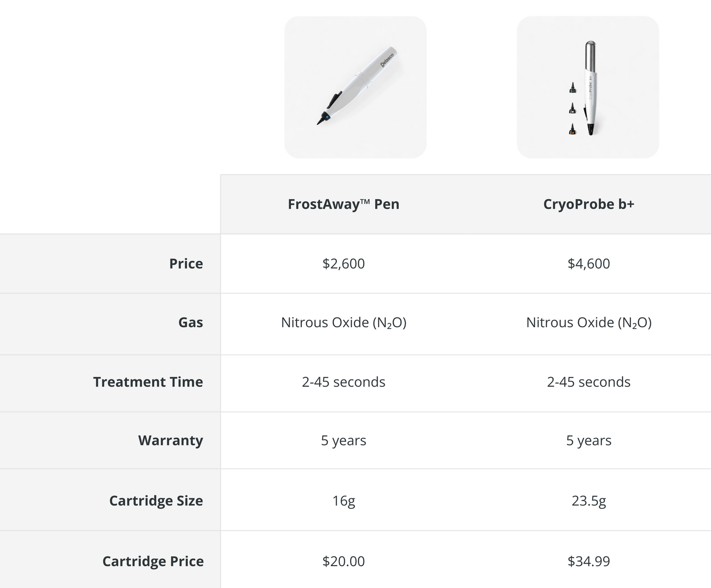Click the $20.00 cartridge price
Viewport: 711px width, 588px height.
click(x=344, y=561)
